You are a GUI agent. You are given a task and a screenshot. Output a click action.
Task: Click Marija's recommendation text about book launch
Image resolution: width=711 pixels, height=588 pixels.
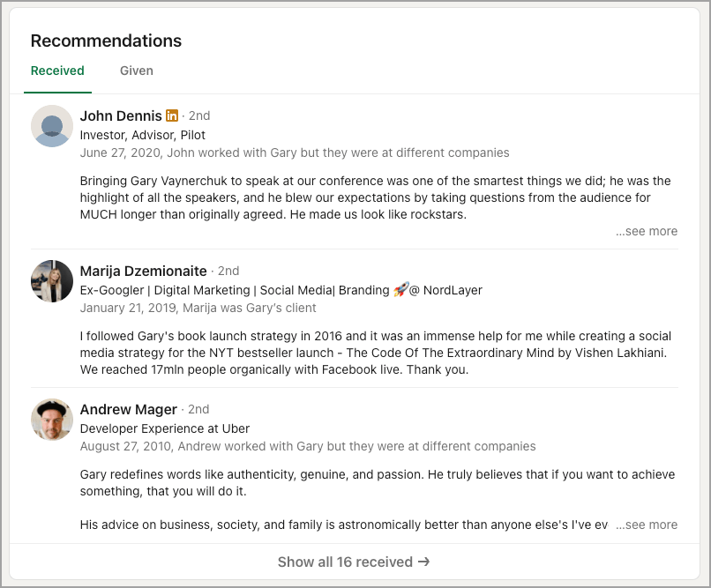[x=375, y=353]
